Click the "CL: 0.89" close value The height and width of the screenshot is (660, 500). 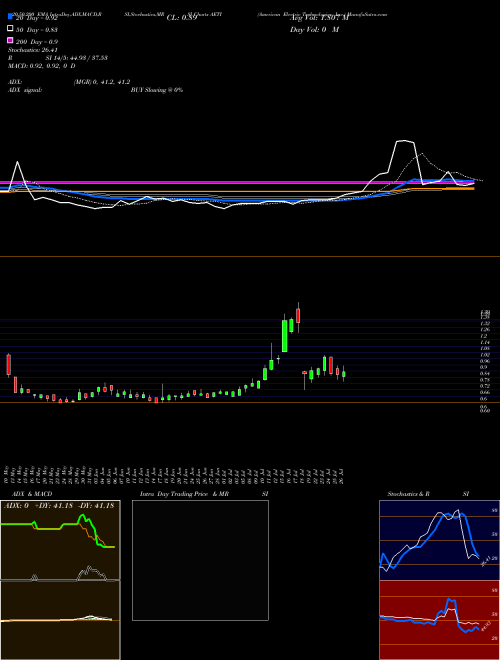tap(182, 18)
